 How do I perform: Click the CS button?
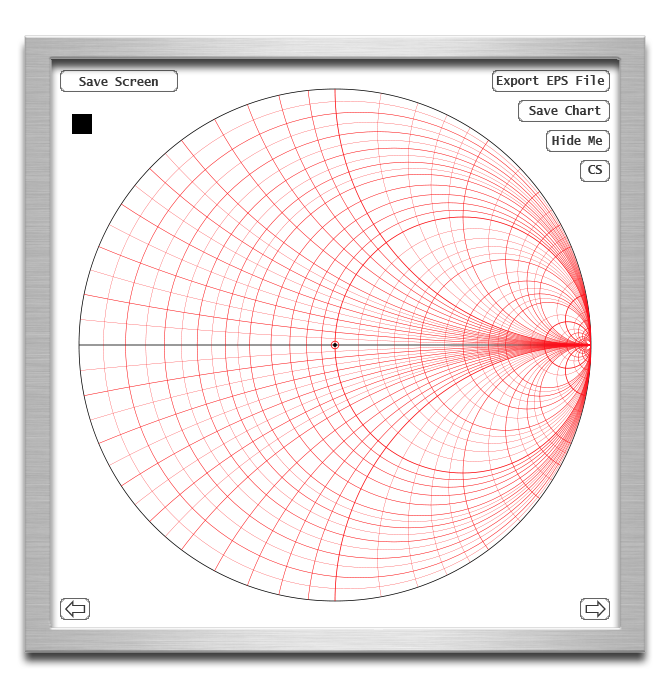(595, 171)
